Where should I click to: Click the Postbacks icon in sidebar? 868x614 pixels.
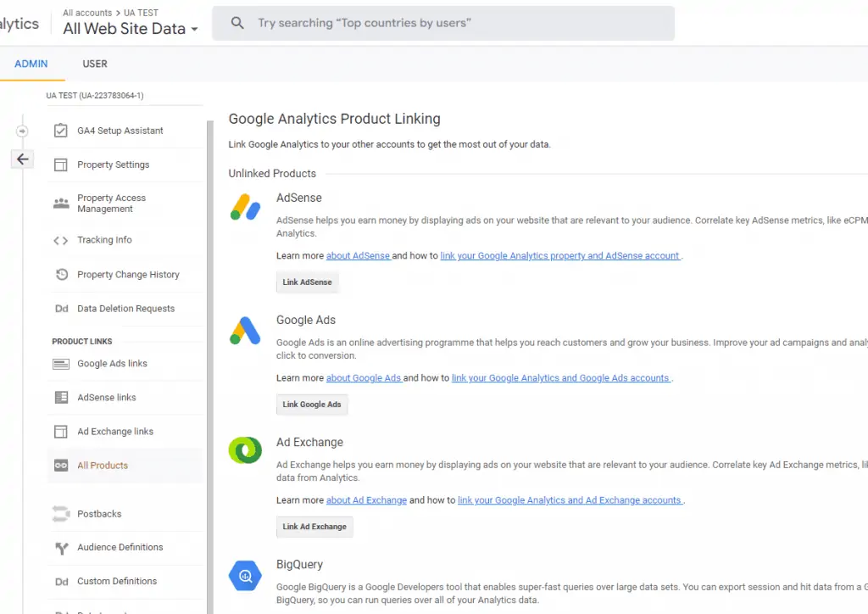(60, 514)
